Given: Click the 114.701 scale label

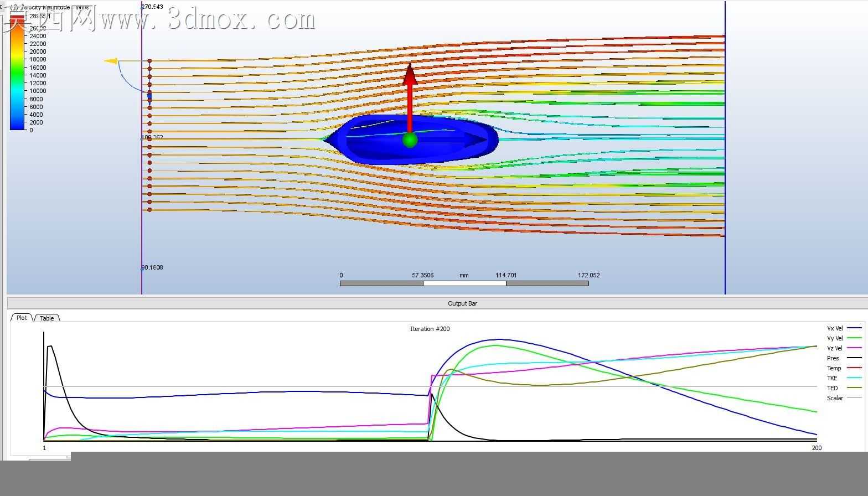Looking at the screenshot, I should [x=506, y=275].
